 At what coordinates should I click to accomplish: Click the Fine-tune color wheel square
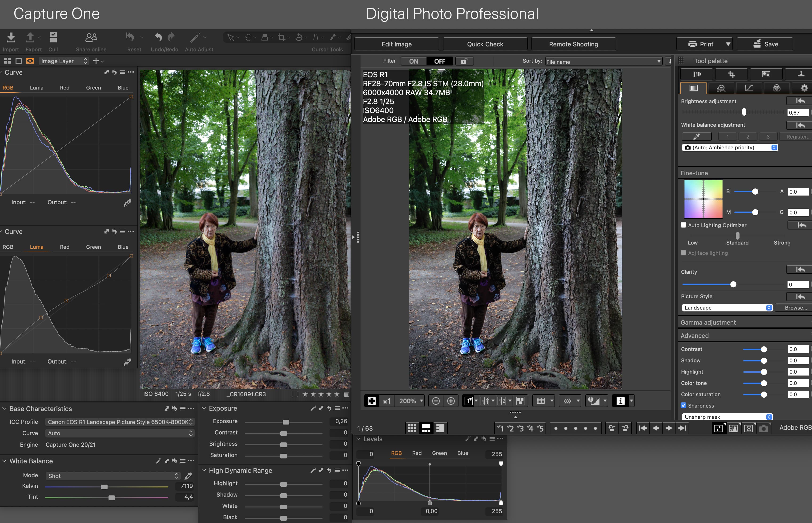pyautogui.click(x=703, y=199)
